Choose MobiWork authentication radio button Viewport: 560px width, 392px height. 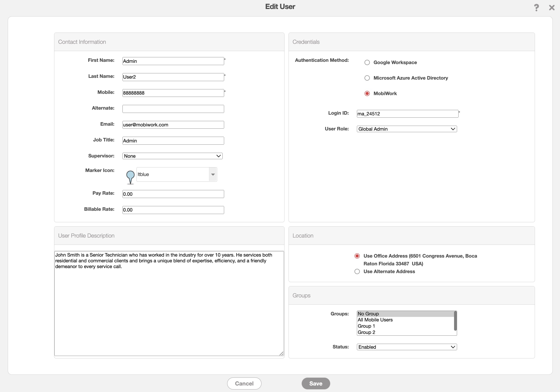point(367,94)
